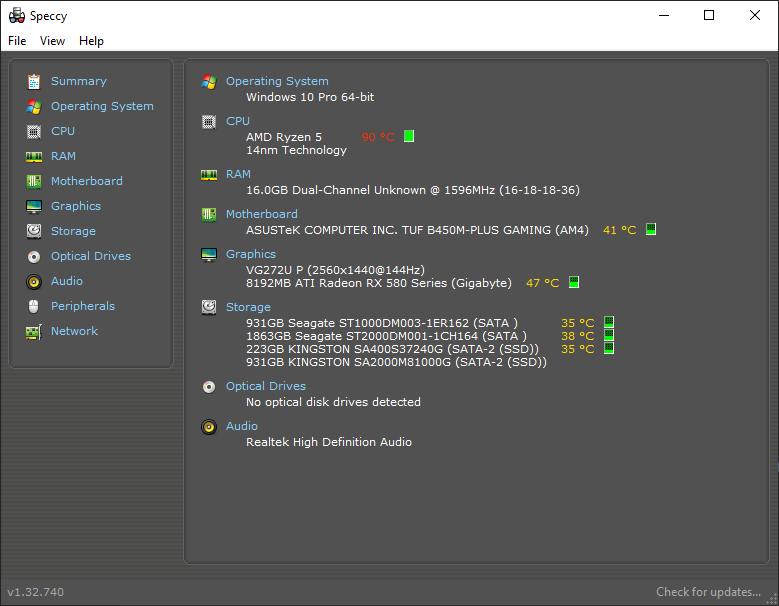Open the File menu
The height and width of the screenshot is (606, 779).
(17, 41)
